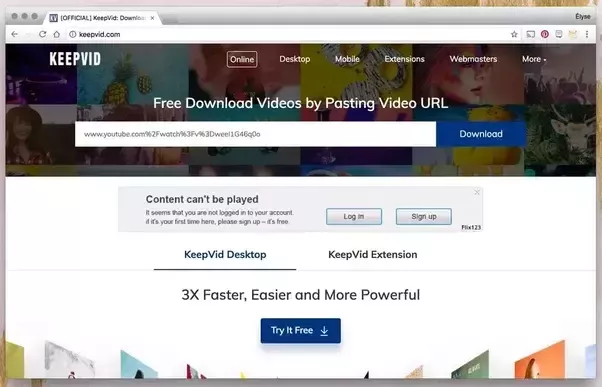
Task: Select the Online nav item
Action: (x=242, y=59)
